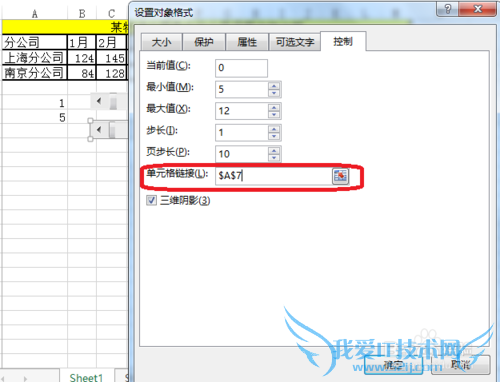
Task: Click the 当前值 input field
Action: coord(241,68)
